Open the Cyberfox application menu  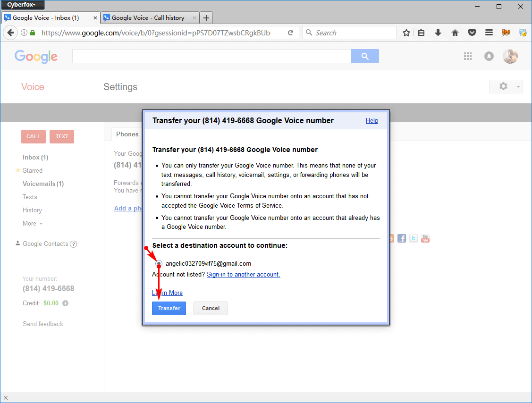point(22,5)
